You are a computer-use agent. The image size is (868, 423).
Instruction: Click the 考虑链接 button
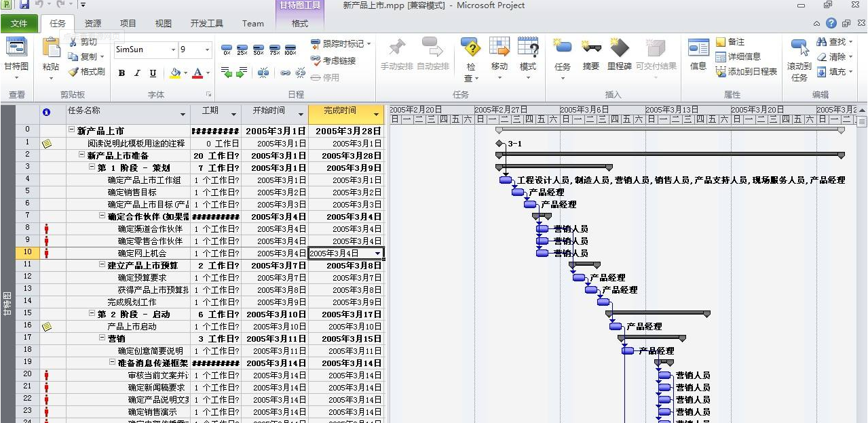[x=334, y=60]
